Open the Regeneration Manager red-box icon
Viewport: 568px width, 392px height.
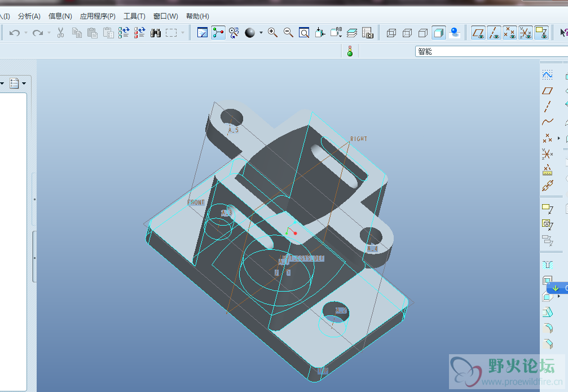click(x=139, y=33)
